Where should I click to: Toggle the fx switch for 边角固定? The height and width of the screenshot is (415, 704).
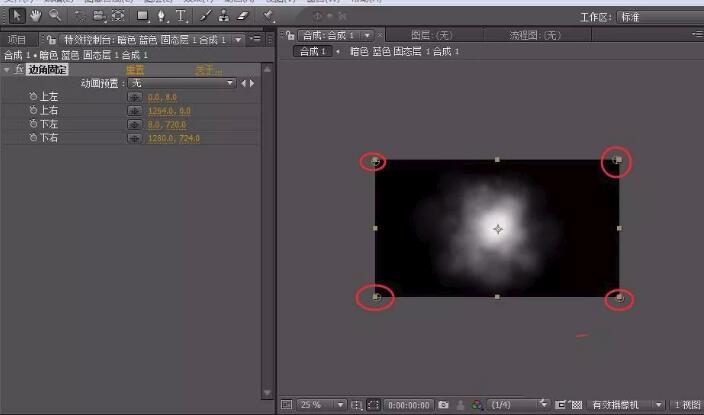tap(18, 70)
